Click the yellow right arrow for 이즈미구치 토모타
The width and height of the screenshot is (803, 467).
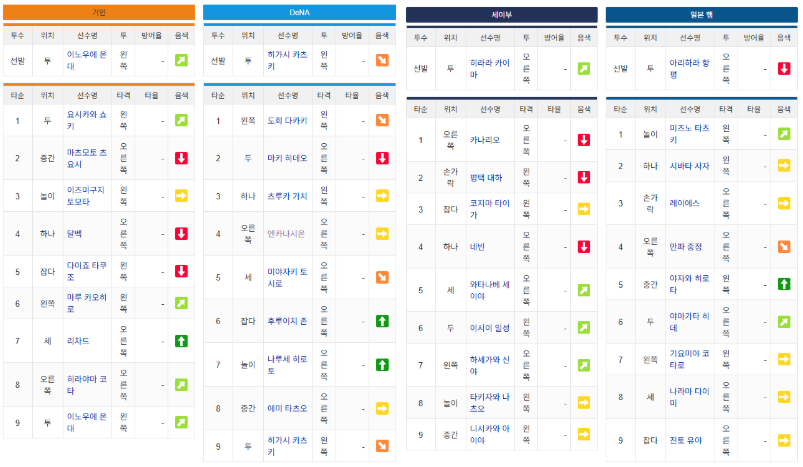(181, 196)
